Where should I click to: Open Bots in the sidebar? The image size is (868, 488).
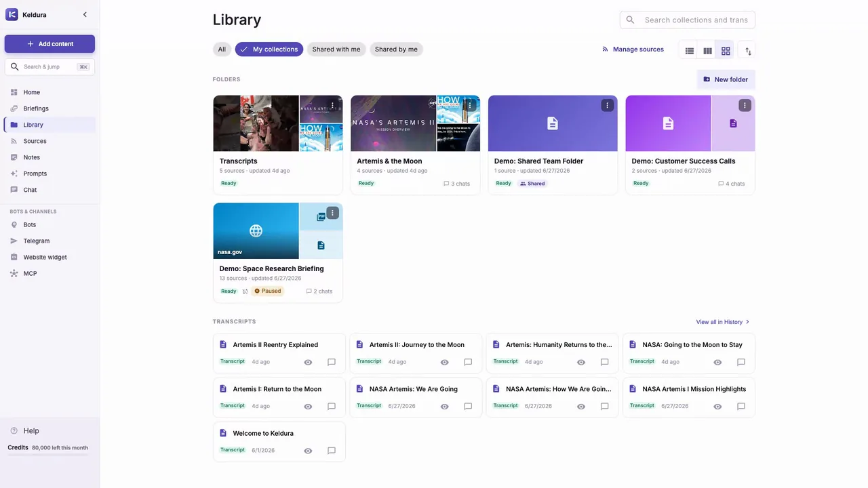pos(50,224)
